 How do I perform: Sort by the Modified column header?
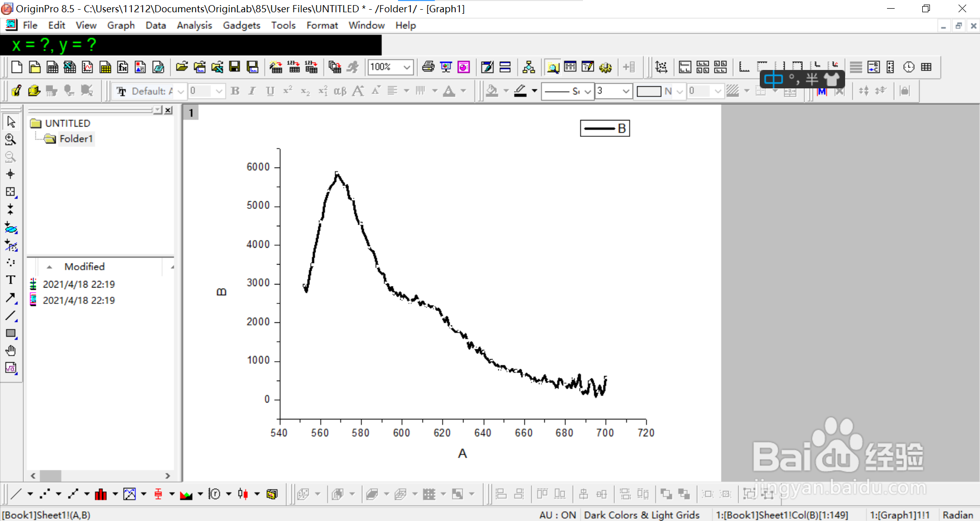pos(84,267)
